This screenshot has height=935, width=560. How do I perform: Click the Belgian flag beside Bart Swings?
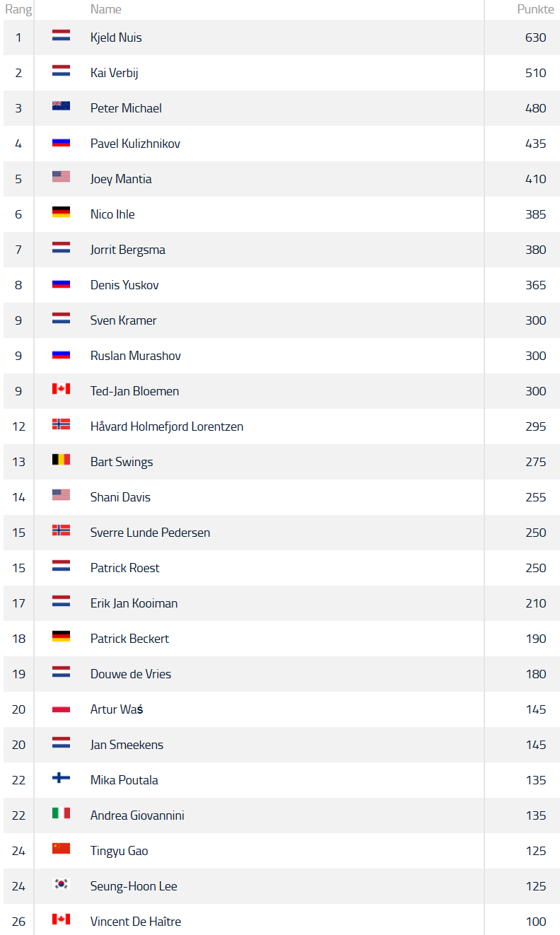click(x=61, y=460)
